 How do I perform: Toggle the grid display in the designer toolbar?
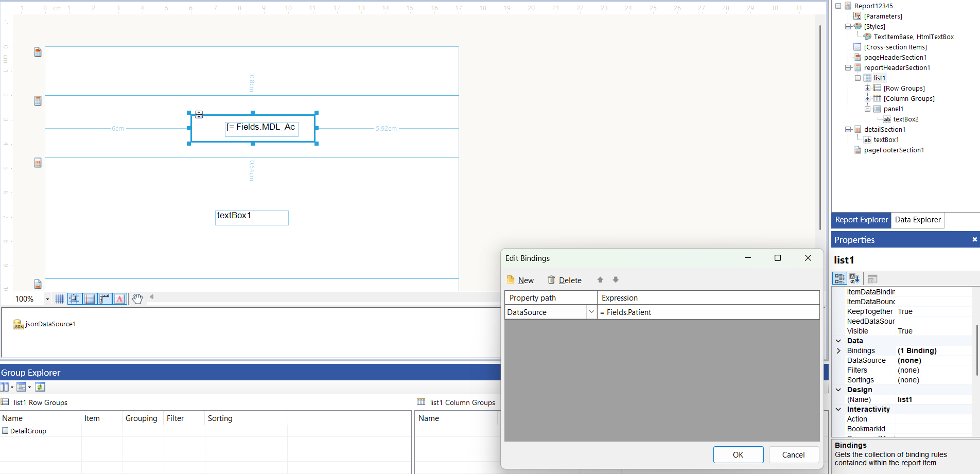[x=60, y=299]
